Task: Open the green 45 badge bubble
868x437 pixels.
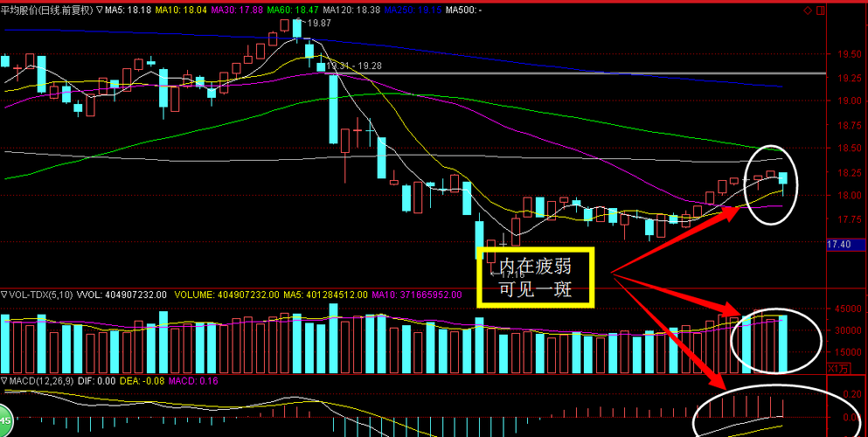Action: [4, 421]
